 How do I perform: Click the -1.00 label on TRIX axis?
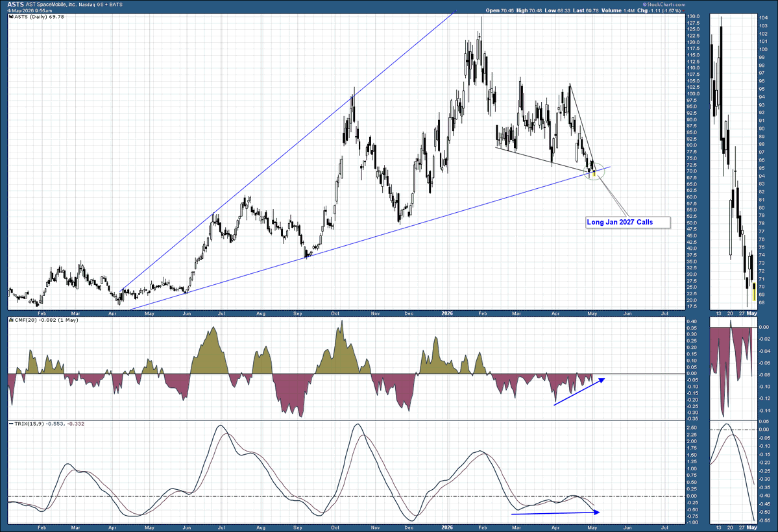click(x=692, y=522)
